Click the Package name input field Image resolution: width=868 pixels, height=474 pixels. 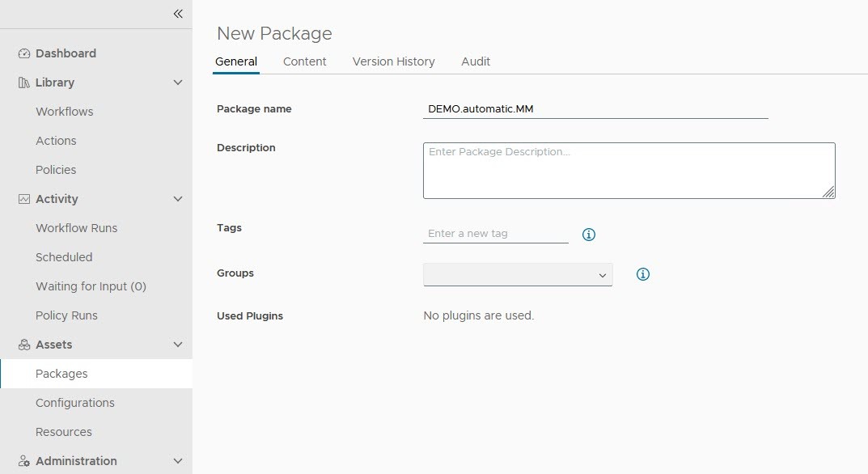pyautogui.click(x=595, y=108)
